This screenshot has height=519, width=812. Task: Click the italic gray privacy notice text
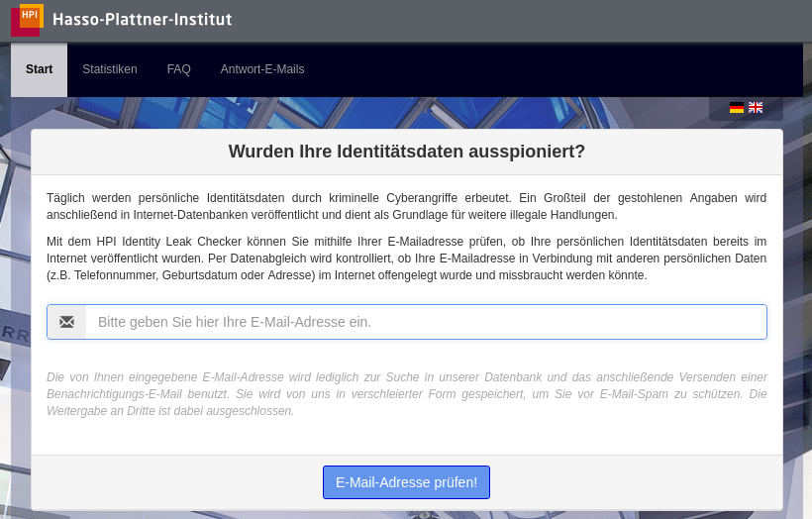pyautogui.click(x=407, y=393)
